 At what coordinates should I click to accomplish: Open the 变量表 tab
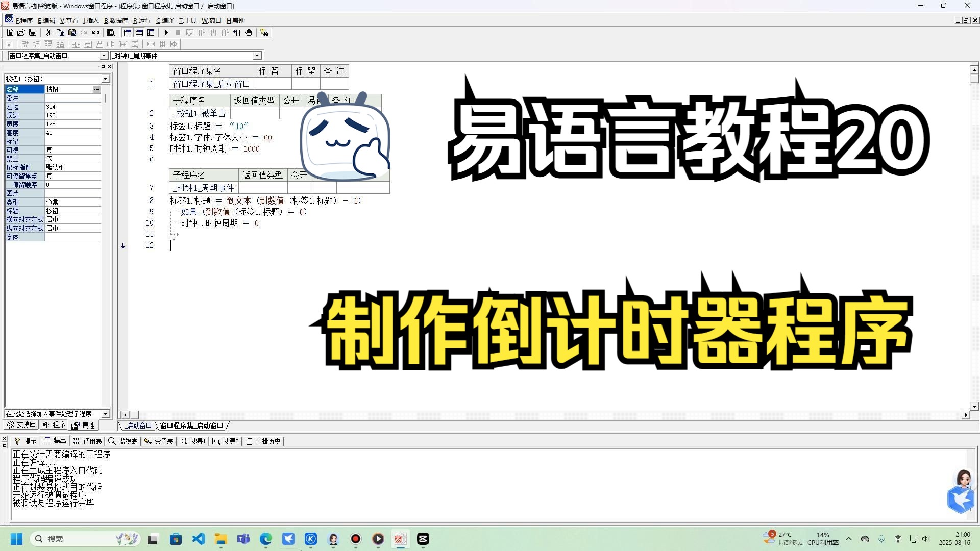click(159, 441)
